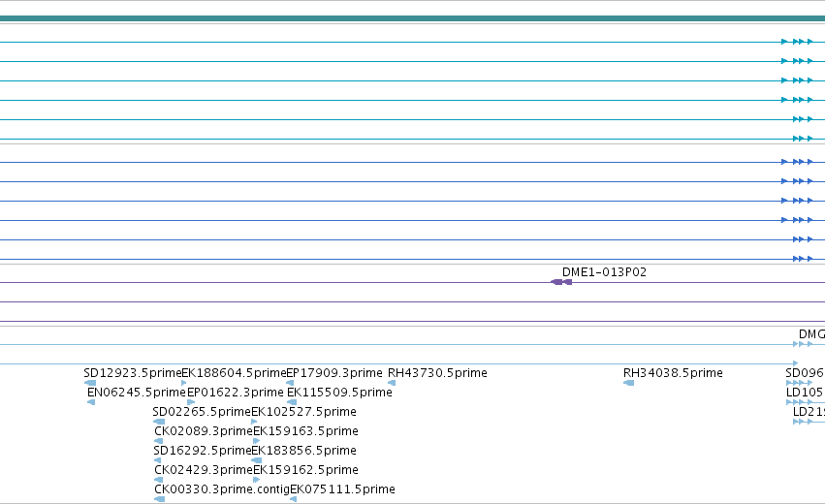Select the SD12923.5prime EST label
The width and height of the screenshot is (825, 504).
click(132, 373)
